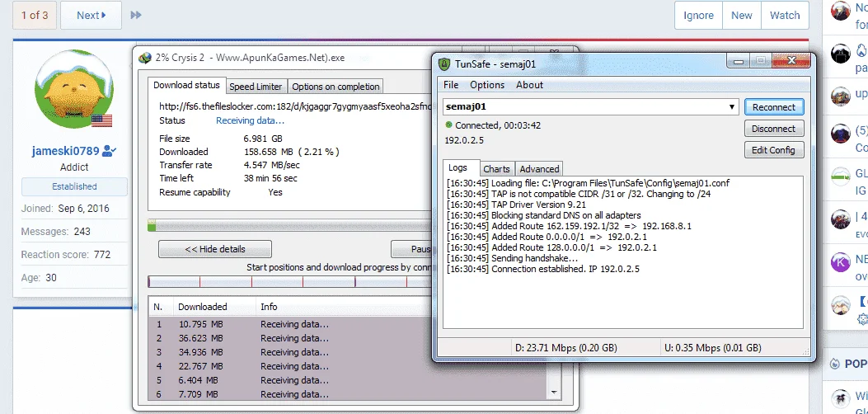Click the connections list scroll down arrow
The width and height of the screenshot is (868, 414).
click(x=553, y=392)
